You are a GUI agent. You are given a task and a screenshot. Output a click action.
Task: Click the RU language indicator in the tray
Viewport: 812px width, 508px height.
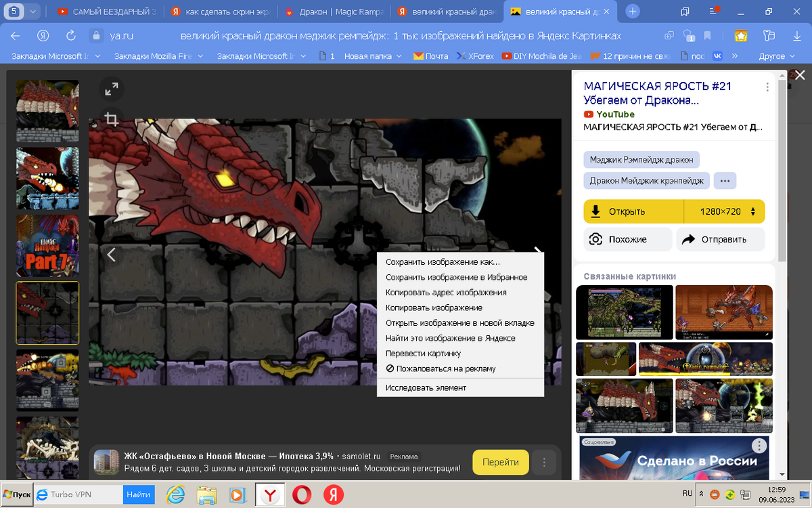(x=687, y=494)
